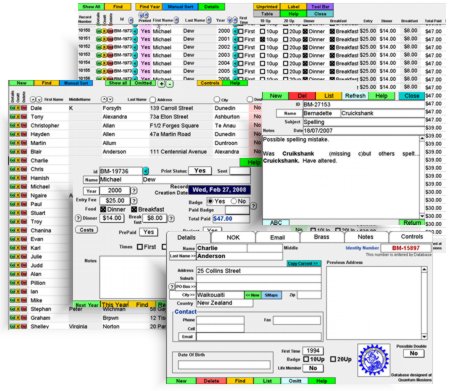Image resolution: width=450 pixels, height=391 pixels.
Task: Open the Brass tab
Action: pyautogui.click(x=321, y=237)
